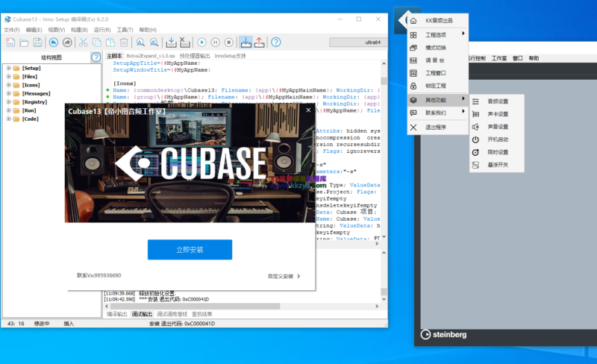Select 模式切换 menu entry
This screenshot has width=597, height=364.
tap(438, 48)
